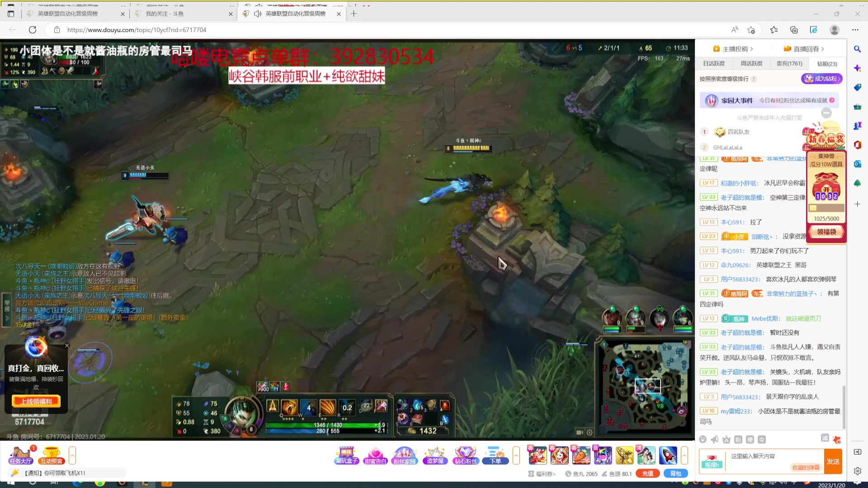Add page to favorites star icon

click(751, 30)
